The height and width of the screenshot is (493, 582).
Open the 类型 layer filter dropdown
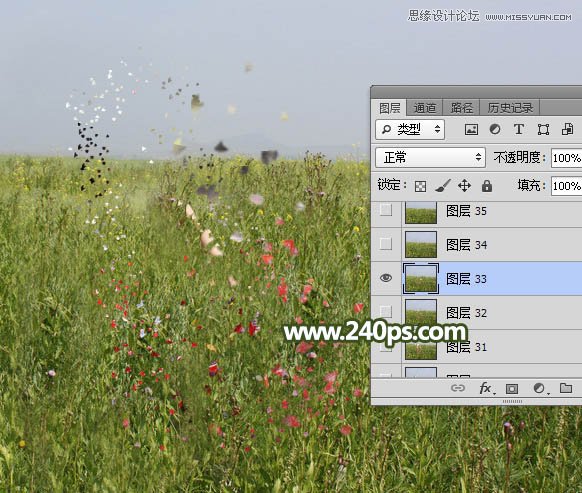point(410,129)
